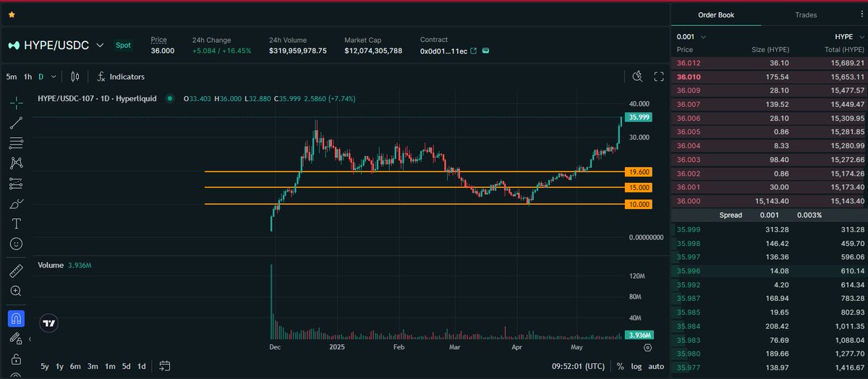Viewport: 868px width, 379px height.
Task: Open the emoji icons tool
Action: coord(16,244)
